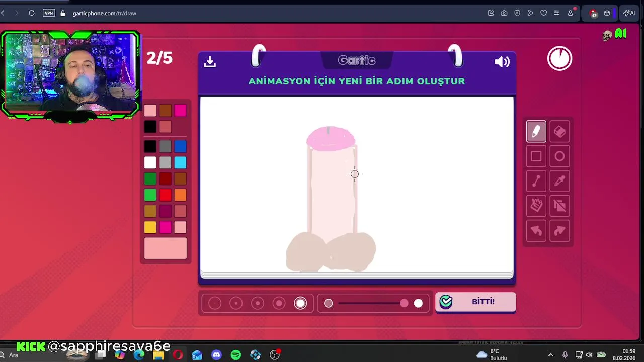Choose the ellipse shape tool
The image size is (644, 362).
(x=559, y=156)
